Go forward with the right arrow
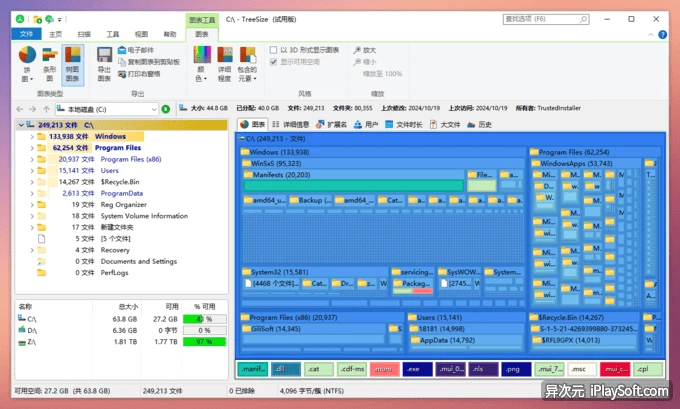The image size is (680, 409). [33, 109]
